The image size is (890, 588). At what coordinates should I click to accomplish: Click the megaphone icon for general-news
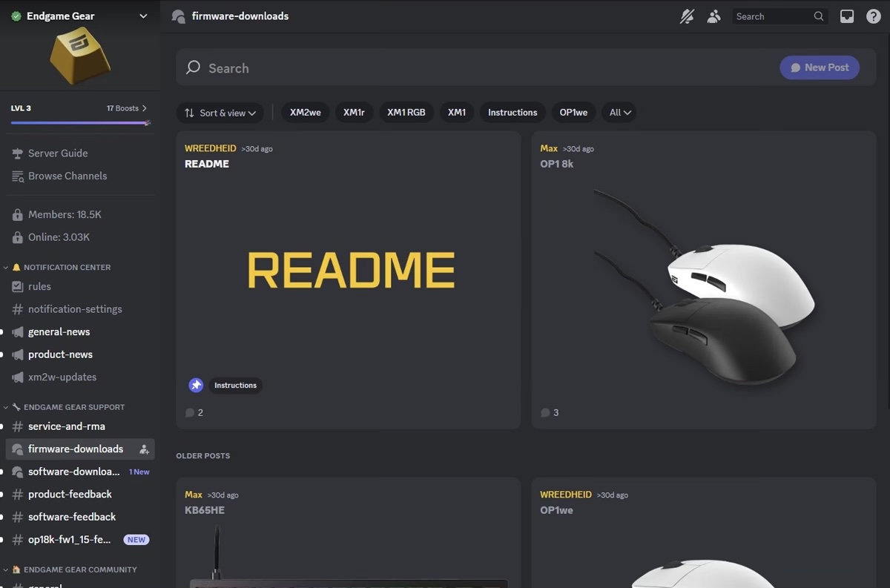(x=18, y=331)
